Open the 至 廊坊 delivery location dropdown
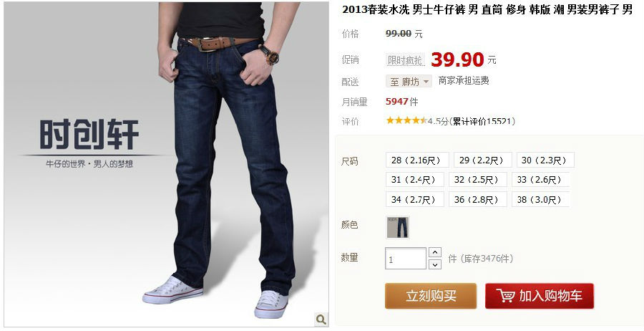This screenshot has width=644, height=331. [x=409, y=82]
